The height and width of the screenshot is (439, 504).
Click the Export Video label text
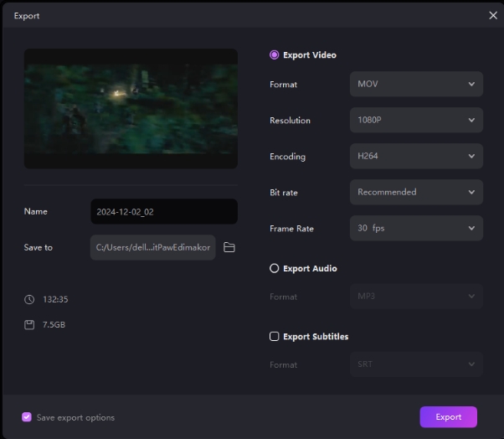[310, 55]
